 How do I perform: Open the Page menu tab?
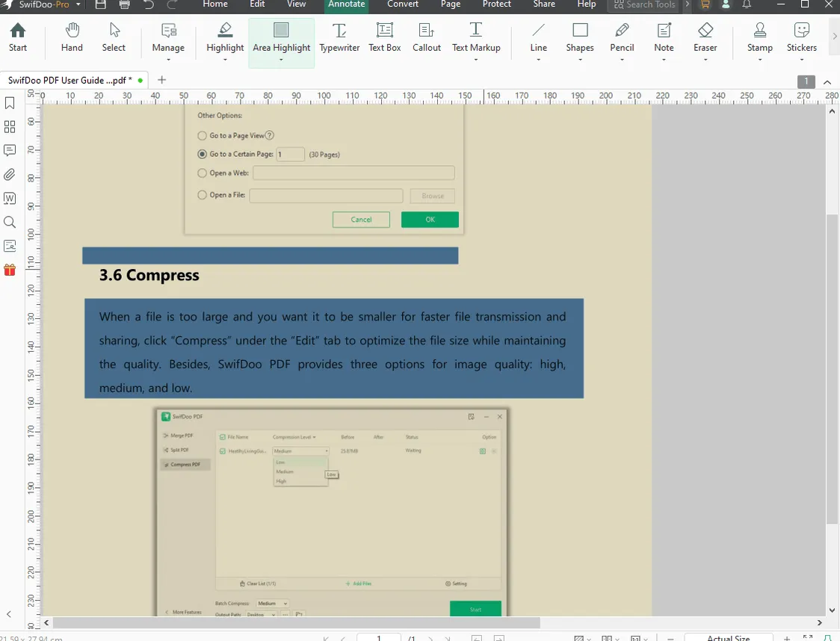pyautogui.click(x=451, y=4)
